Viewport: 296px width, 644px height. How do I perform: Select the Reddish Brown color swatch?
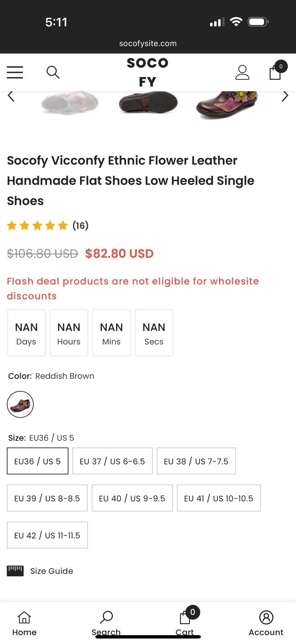click(x=20, y=404)
